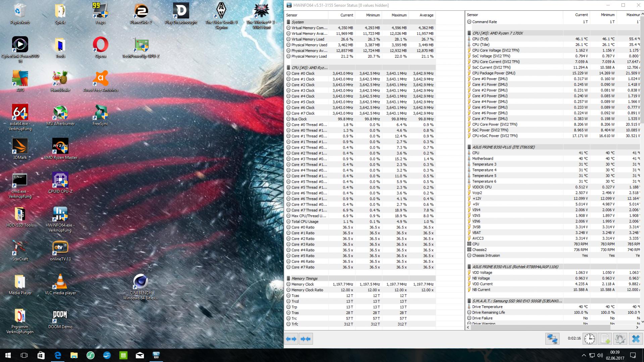644x362 pixels.
Task: Click the taskbar clock showing 00:39
Action: click(615, 355)
